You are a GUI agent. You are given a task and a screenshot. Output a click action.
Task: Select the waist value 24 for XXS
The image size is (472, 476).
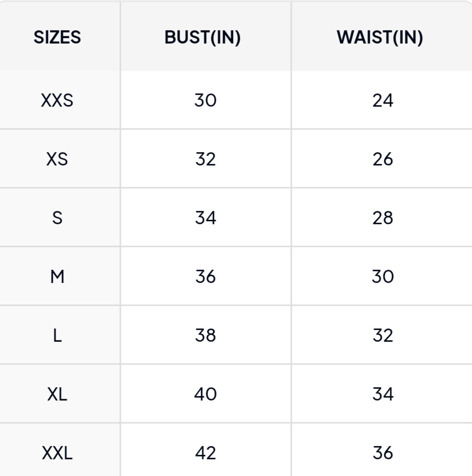tap(382, 100)
